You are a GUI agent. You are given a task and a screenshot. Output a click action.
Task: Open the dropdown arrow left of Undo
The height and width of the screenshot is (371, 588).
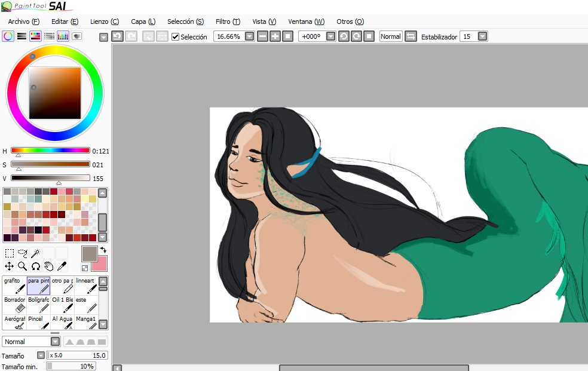coord(103,37)
